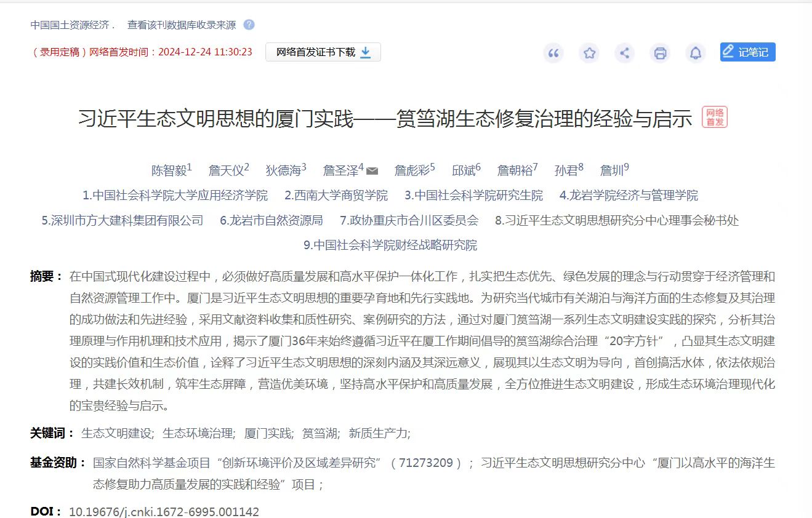Click the quotation/cite icon
This screenshot has height=518, width=812.
click(553, 54)
